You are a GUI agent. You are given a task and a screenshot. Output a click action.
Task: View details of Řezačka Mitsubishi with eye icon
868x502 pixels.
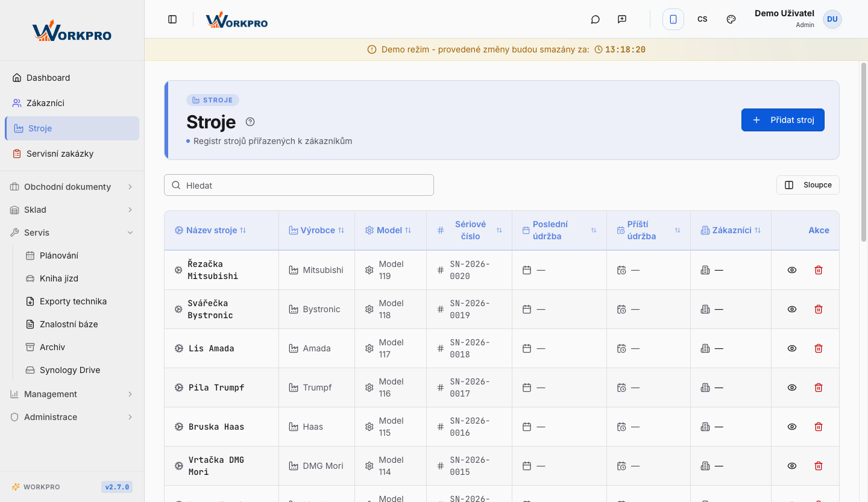click(x=792, y=270)
